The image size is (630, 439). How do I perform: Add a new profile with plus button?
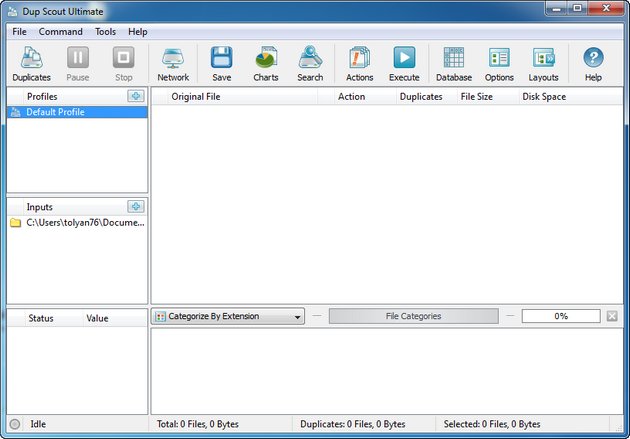coord(136,96)
